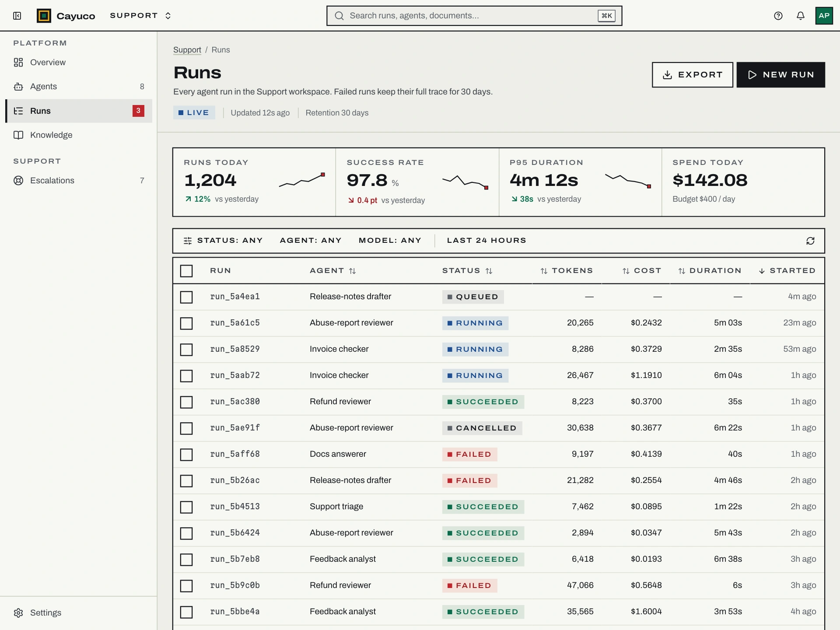Click the refresh icon in filter bar
This screenshot has height=630, width=840.
point(810,241)
